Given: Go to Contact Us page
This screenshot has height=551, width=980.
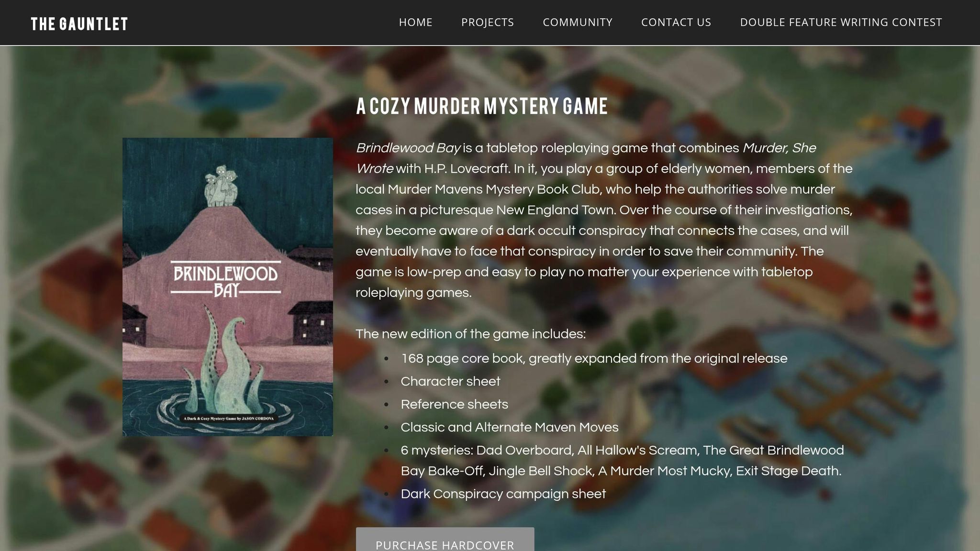Looking at the screenshot, I should [x=676, y=22].
